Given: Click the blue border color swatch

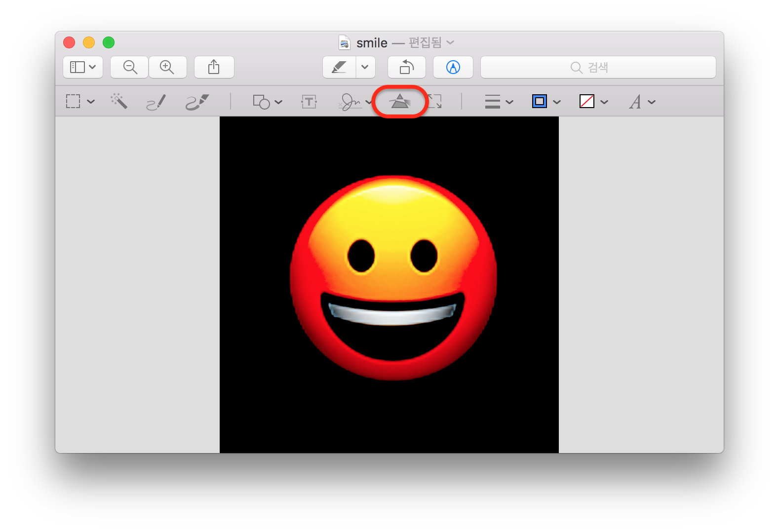Looking at the screenshot, I should pos(540,101).
